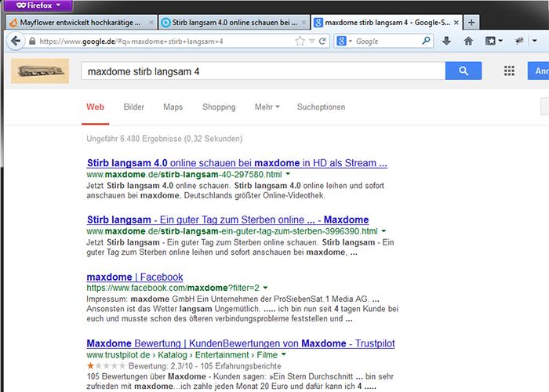Image resolution: width=549 pixels, height=392 pixels.
Task: Click the add-on icon in toolbar
Action: [519, 42]
